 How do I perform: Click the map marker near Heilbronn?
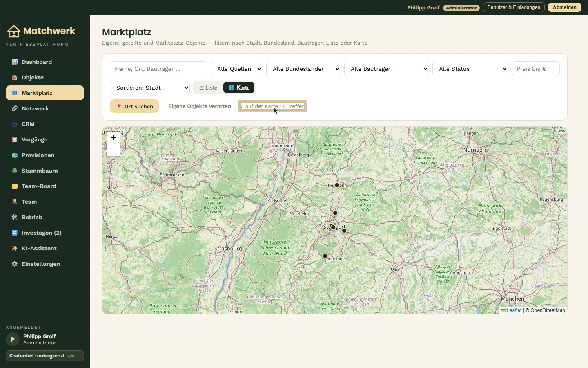coord(337,185)
